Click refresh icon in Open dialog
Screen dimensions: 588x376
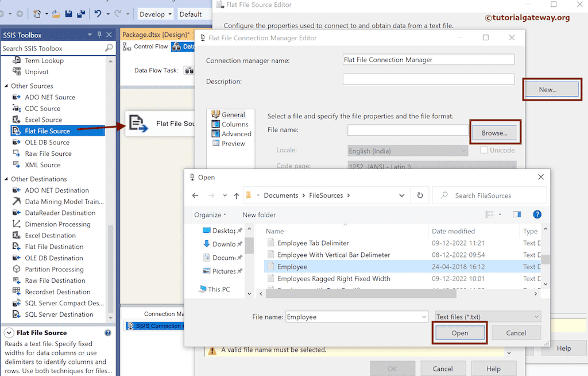click(x=420, y=195)
